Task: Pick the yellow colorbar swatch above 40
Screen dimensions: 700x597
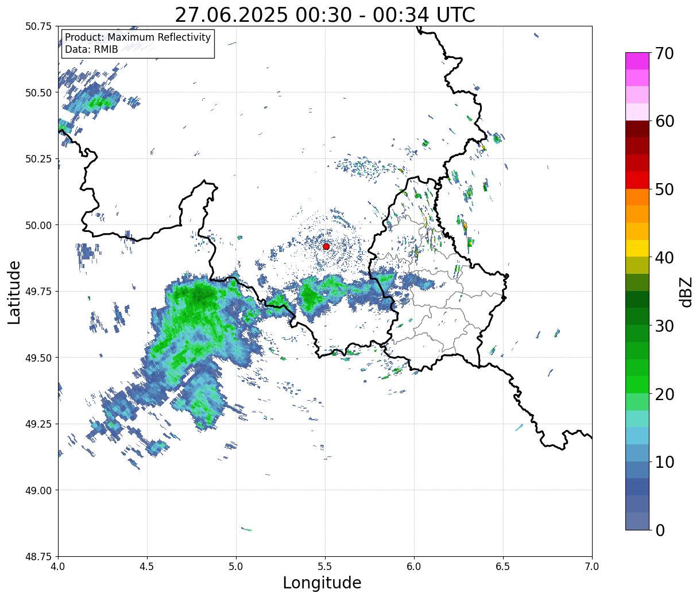Action: click(x=637, y=249)
